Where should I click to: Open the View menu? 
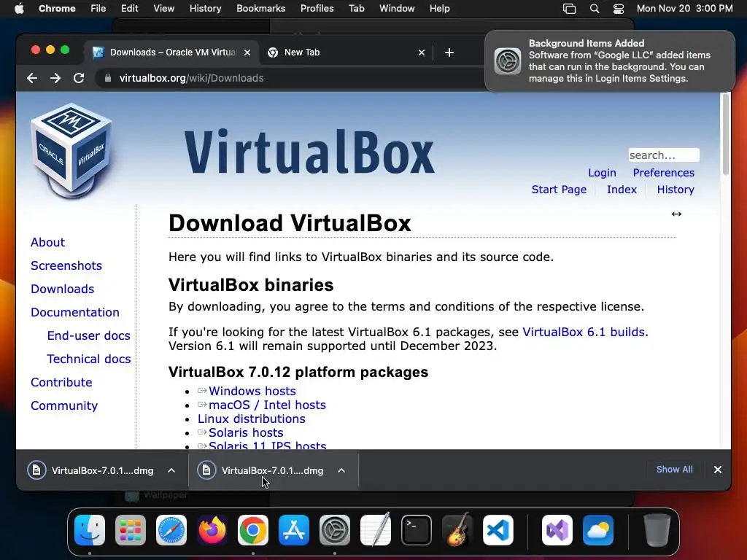pos(163,9)
